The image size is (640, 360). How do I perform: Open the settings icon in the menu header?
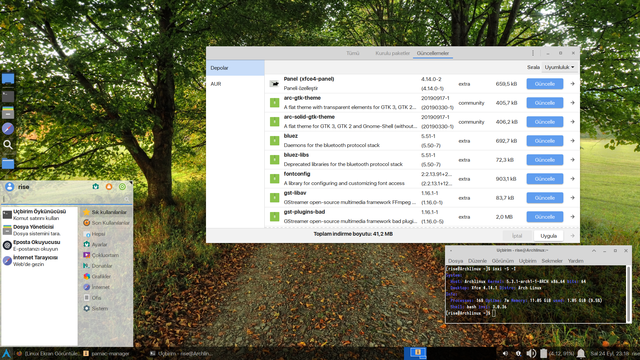pyautogui.click(x=96, y=187)
